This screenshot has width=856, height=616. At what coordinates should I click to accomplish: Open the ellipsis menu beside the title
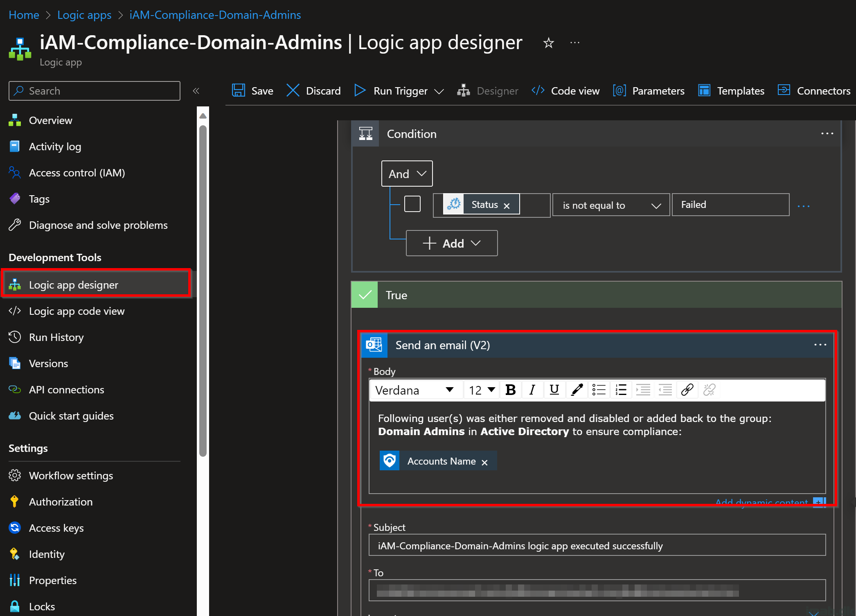[x=575, y=43]
